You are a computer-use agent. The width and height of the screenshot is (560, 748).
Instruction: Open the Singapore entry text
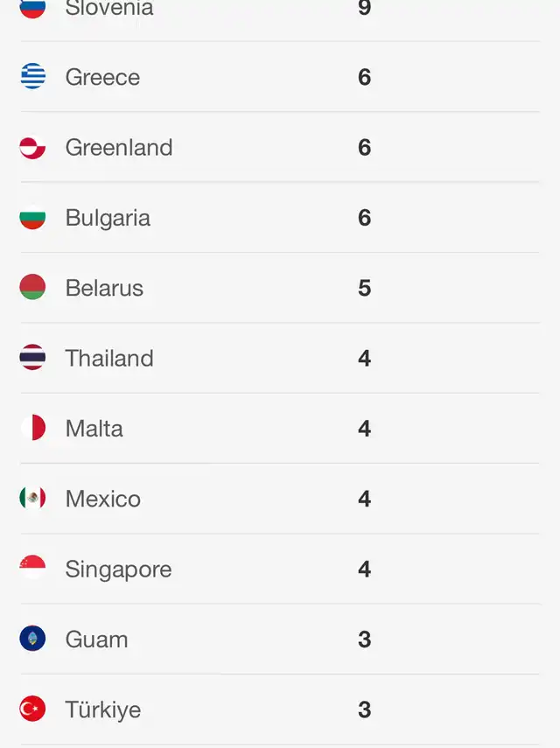pyautogui.click(x=118, y=570)
